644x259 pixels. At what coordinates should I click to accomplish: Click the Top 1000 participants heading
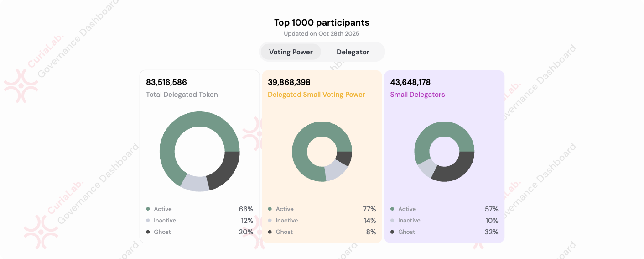(322, 22)
